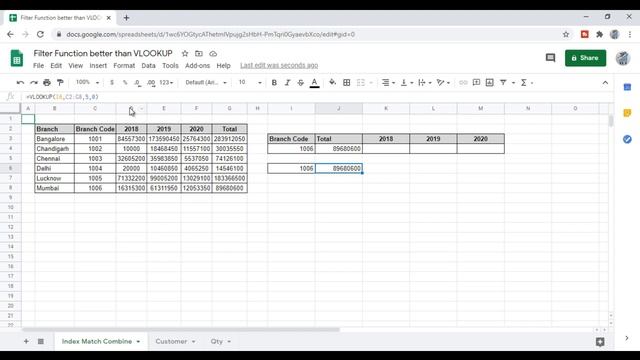This screenshot has height=360, width=640.
Task: Format as currency with dollar icon
Action: [x=112, y=83]
